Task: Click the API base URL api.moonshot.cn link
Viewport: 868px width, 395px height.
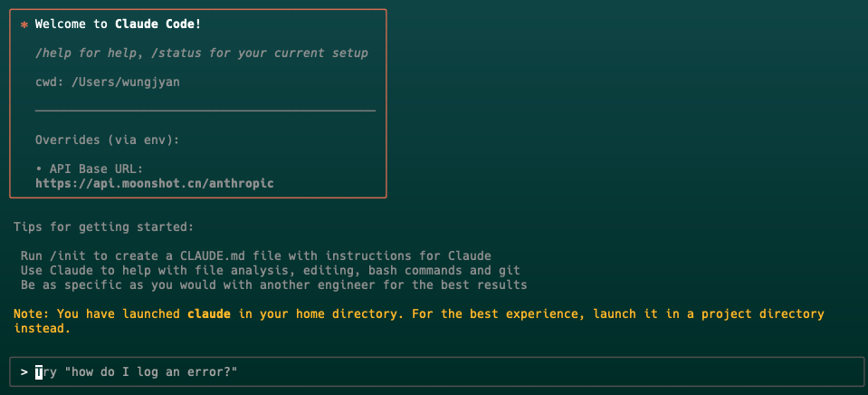Action: pyautogui.click(x=155, y=183)
